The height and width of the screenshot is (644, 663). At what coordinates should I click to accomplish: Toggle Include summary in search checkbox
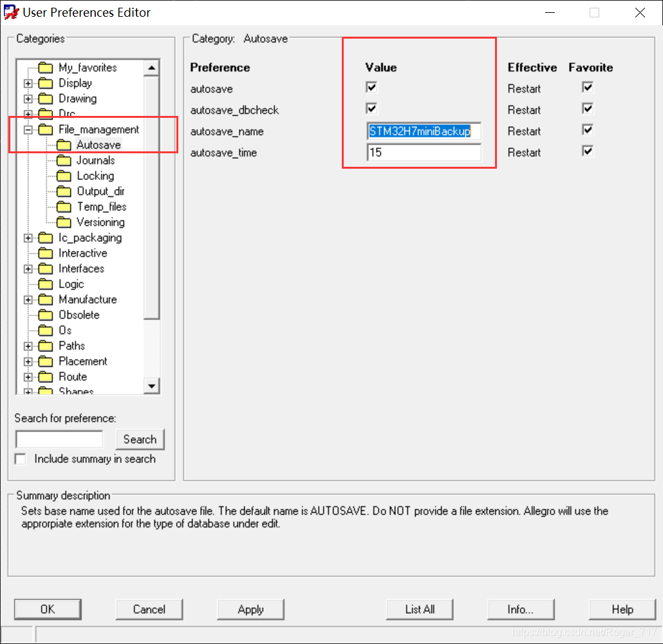tap(21, 459)
